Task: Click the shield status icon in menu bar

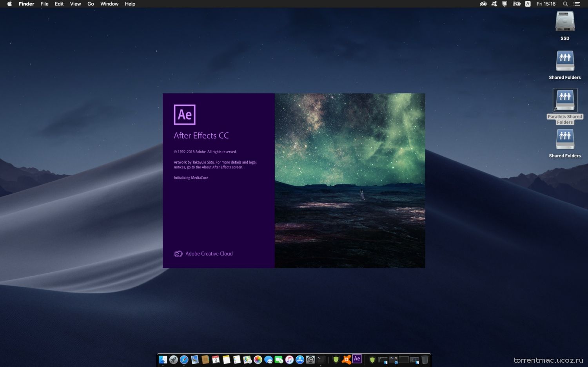Action: tap(505, 4)
